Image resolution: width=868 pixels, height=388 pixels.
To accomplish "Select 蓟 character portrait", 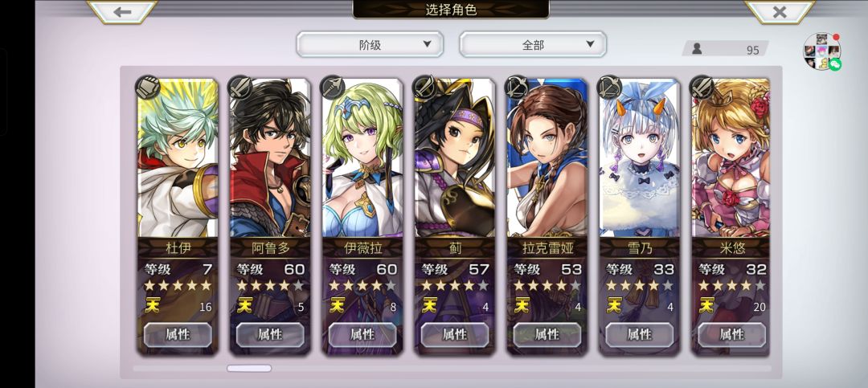I will [455, 157].
